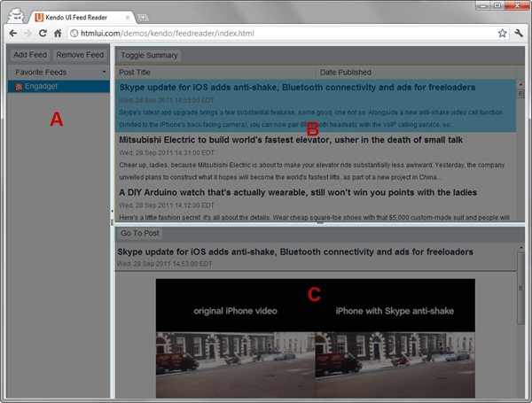532x403 pixels.
Task: Switch to the Kendo UI Feed Reader tab
Action: (x=80, y=16)
